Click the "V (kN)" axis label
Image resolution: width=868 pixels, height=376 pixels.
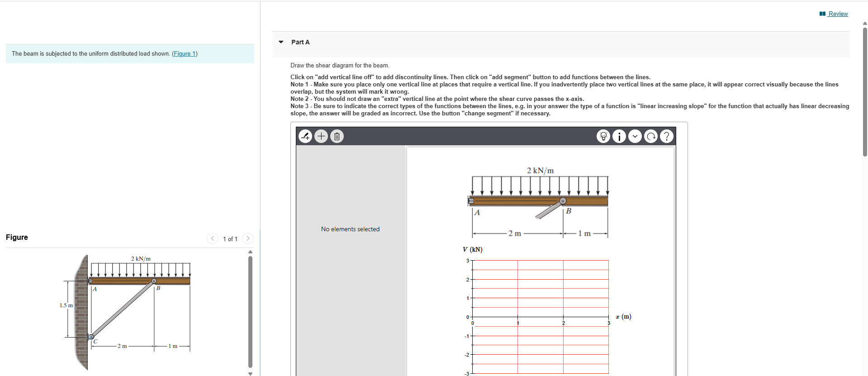point(473,249)
